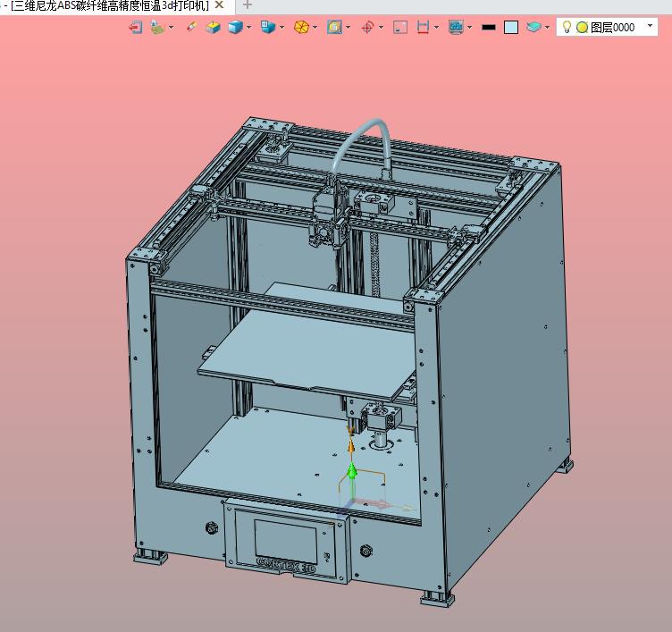Click the view orientation cube icon
This screenshot has width=672, height=632.
point(268,27)
